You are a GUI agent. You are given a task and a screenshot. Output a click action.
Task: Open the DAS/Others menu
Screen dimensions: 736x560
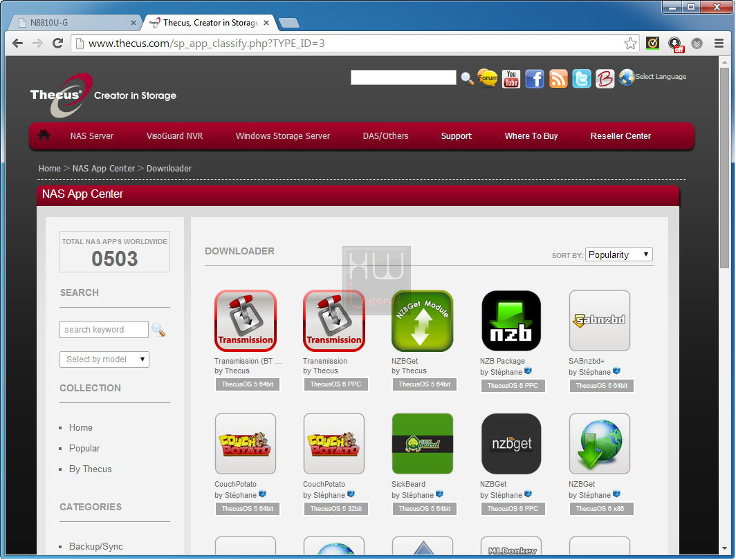click(385, 136)
